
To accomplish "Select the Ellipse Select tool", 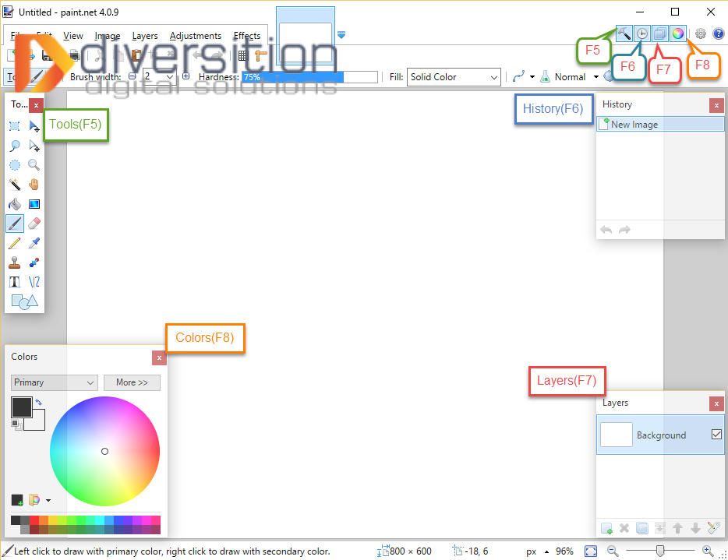I will 14,165.
